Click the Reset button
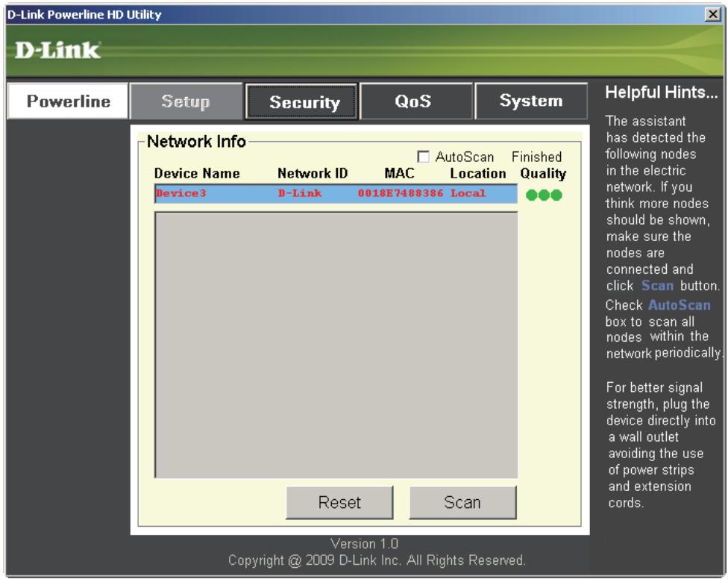 [339, 502]
